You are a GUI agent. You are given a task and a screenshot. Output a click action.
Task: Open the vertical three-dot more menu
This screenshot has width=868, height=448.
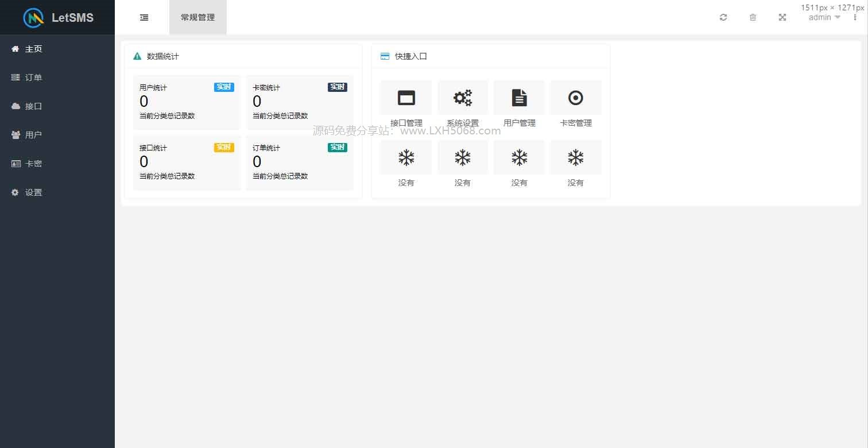pyautogui.click(x=855, y=17)
